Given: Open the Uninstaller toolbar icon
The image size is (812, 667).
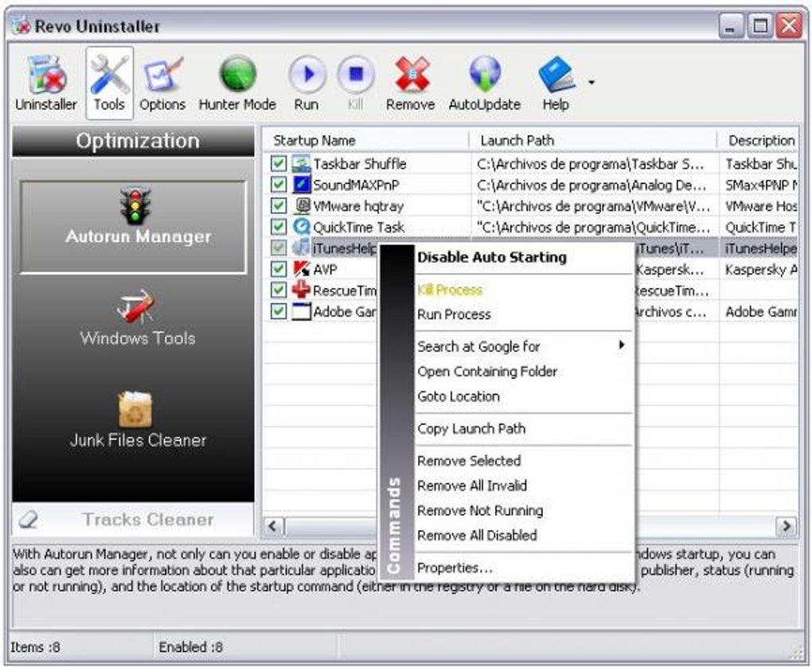Looking at the screenshot, I should pyautogui.click(x=46, y=84).
